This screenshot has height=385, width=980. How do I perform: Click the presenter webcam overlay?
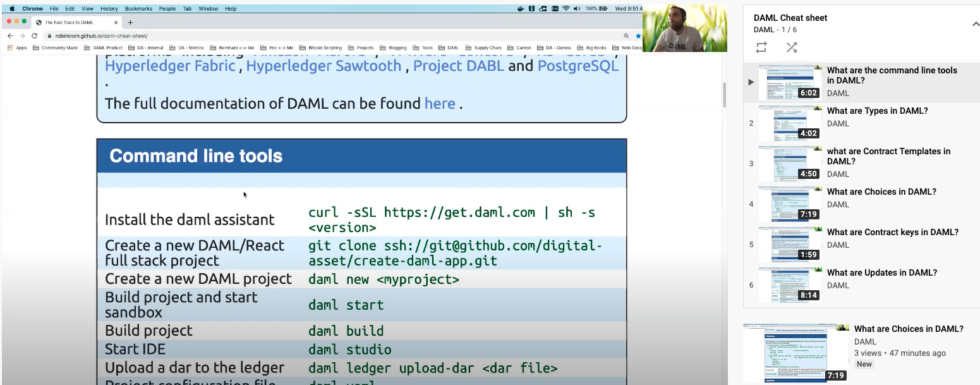(x=684, y=28)
